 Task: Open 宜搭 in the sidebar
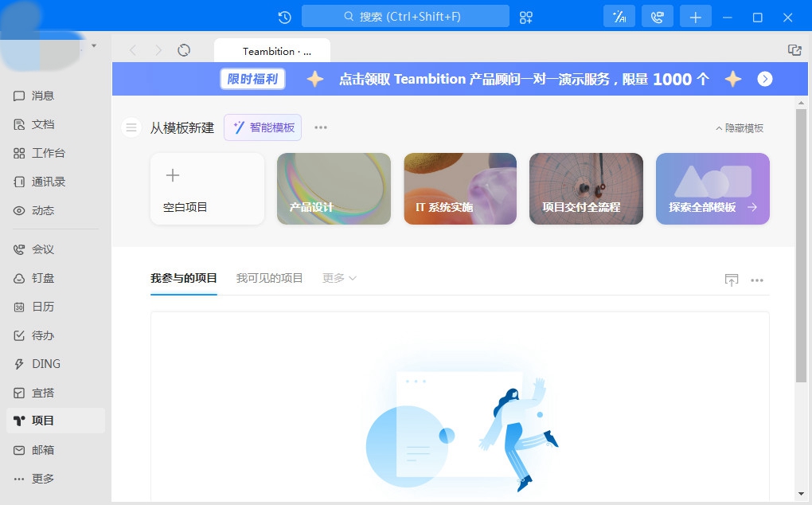tap(56, 393)
